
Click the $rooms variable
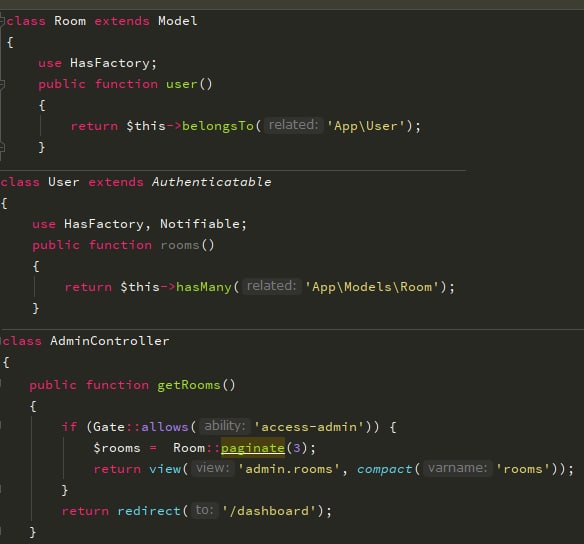(117, 448)
